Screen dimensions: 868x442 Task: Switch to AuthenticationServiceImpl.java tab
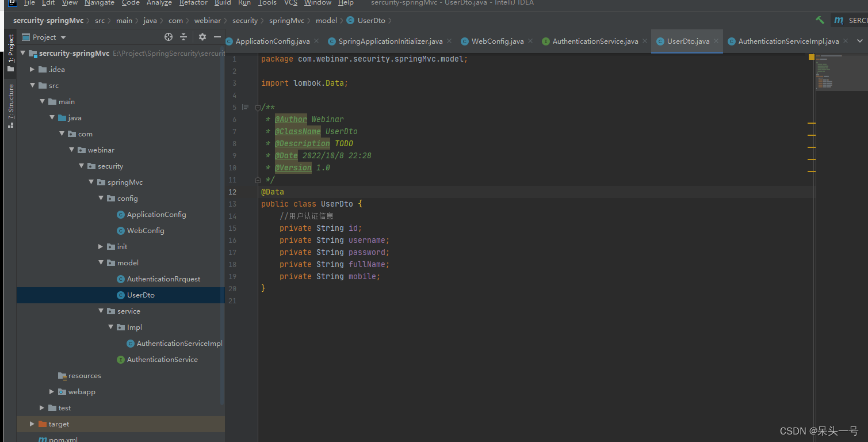(x=789, y=41)
